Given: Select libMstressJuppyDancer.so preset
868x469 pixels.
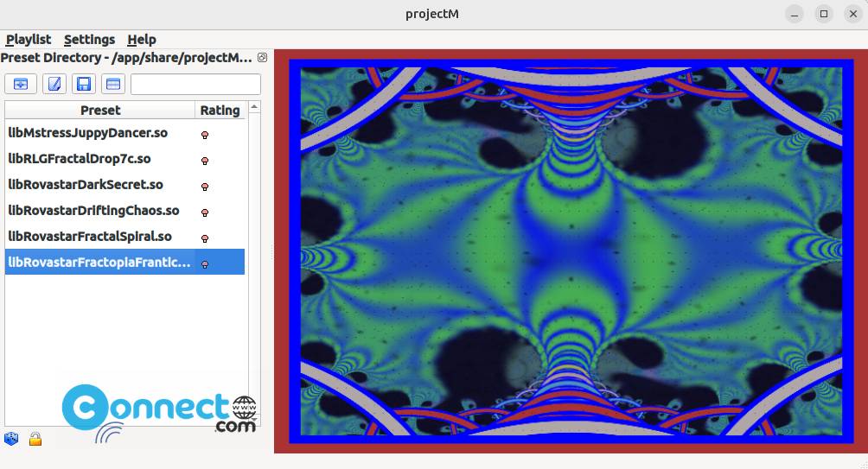Looking at the screenshot, I should [88, 133].
